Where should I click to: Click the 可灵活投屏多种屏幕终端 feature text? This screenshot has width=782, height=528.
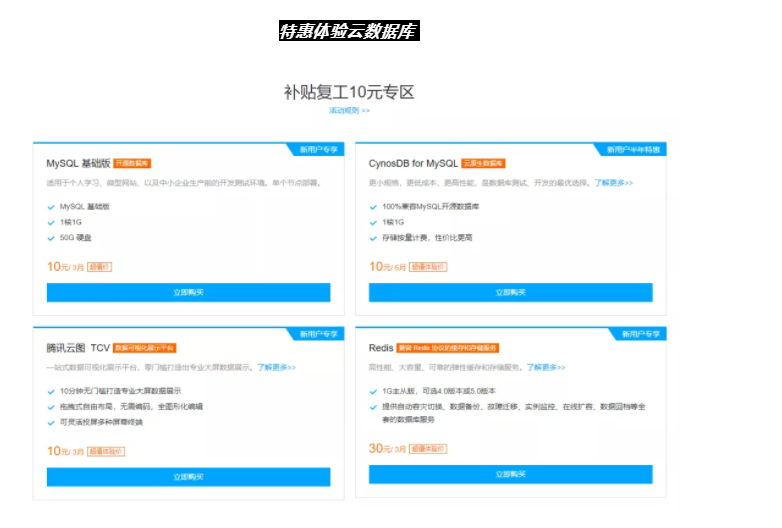coord(101,423)
